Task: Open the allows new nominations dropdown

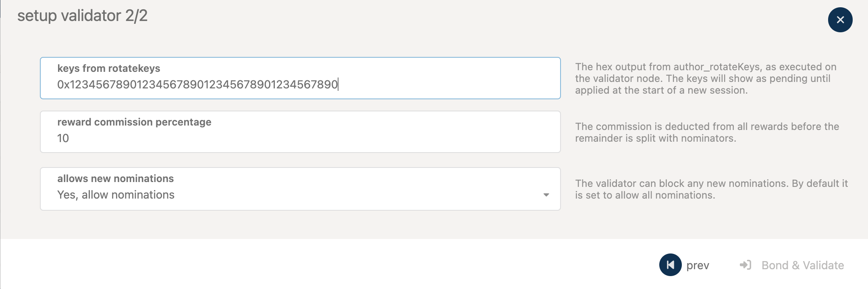Action: [x=300, y=189]
